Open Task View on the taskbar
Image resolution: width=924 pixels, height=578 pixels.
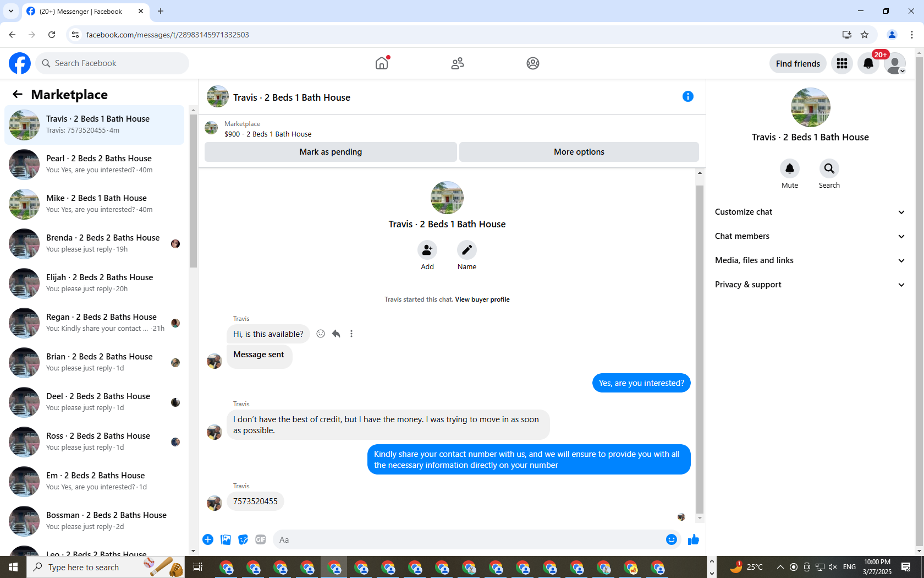[198, 567]
